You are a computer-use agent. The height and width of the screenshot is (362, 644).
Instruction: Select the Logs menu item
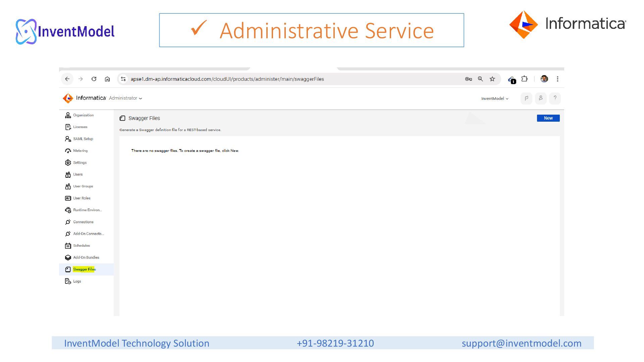click(77, 281)
